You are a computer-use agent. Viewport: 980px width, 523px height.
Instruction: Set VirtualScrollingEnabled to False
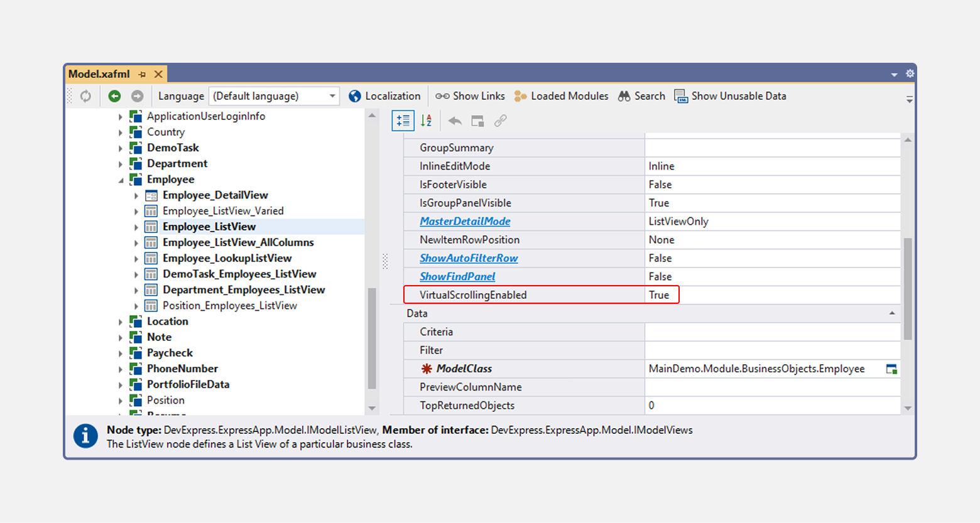[x=691, y=294]
